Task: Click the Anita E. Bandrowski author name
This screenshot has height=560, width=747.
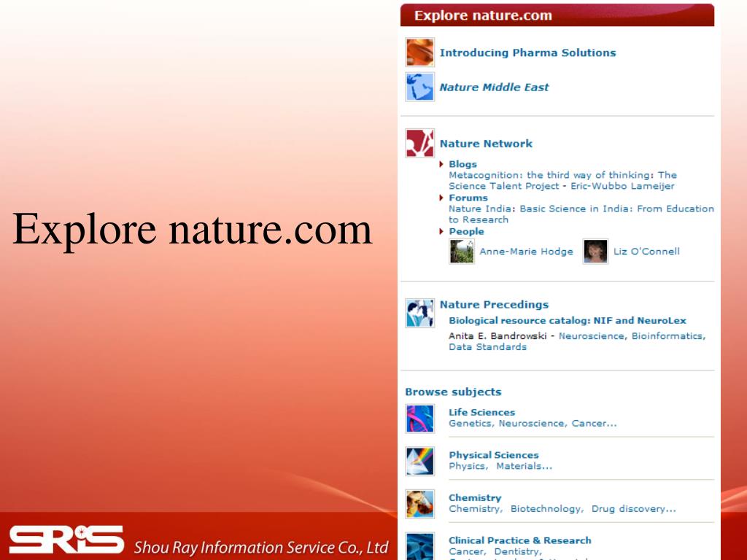Action: (x=498, y=336)
